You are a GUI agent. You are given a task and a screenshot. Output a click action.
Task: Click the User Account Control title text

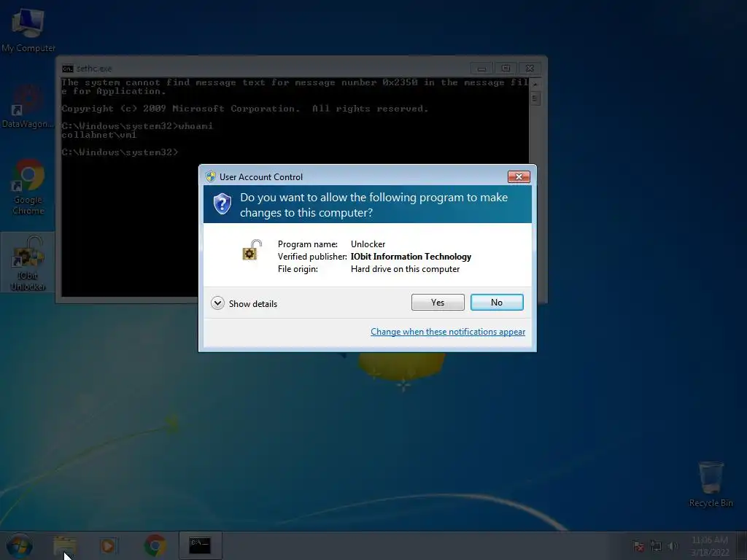(x=261, y=176)
